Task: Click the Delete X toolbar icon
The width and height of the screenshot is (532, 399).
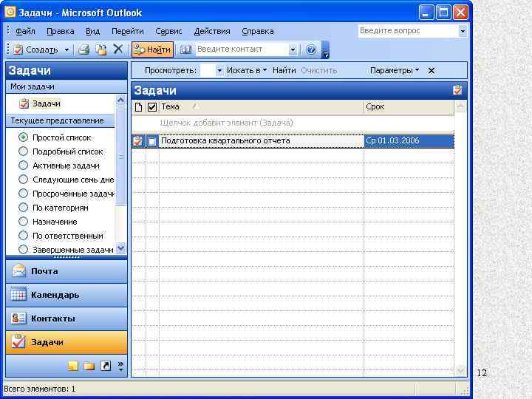Action: 117,50
